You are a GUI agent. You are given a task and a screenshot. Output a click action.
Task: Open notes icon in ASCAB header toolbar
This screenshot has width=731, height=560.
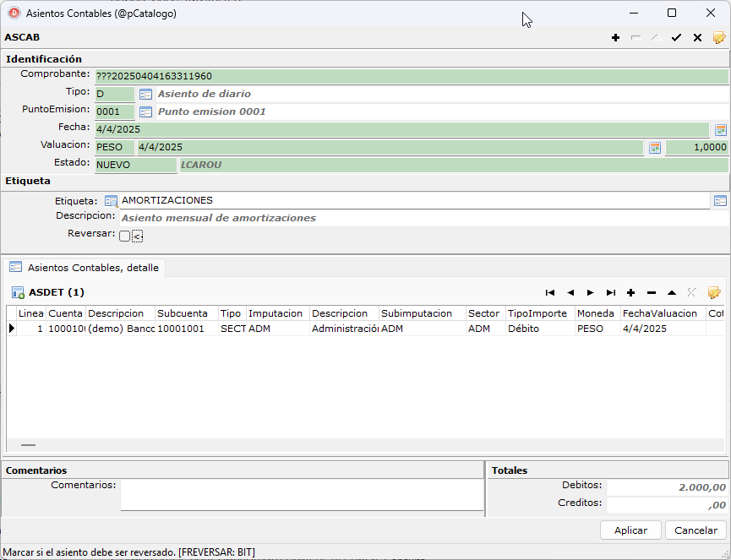pos(719,38)
